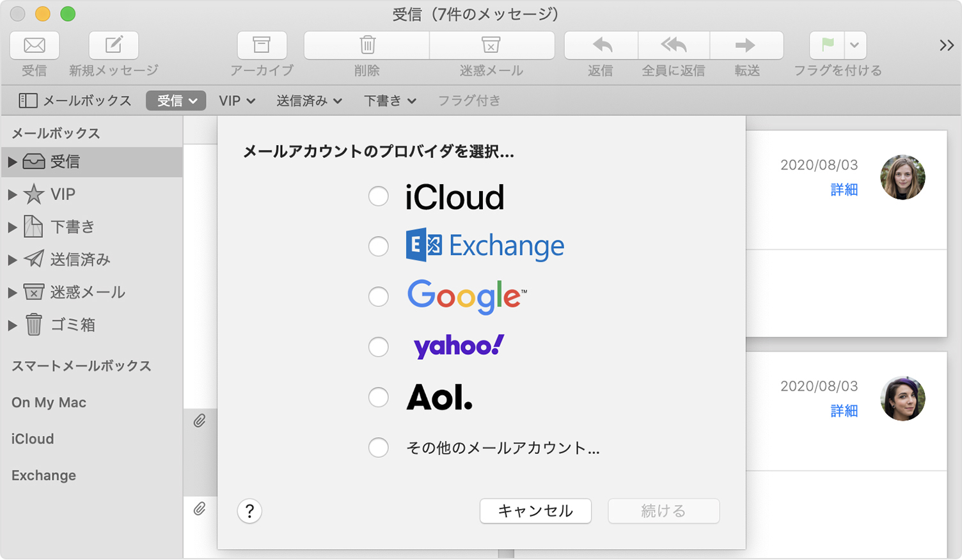Viewport: 962px width, 560px height.
Task: Open help with the question mark button
Action: pyautogui.click(x=249, y=511)
